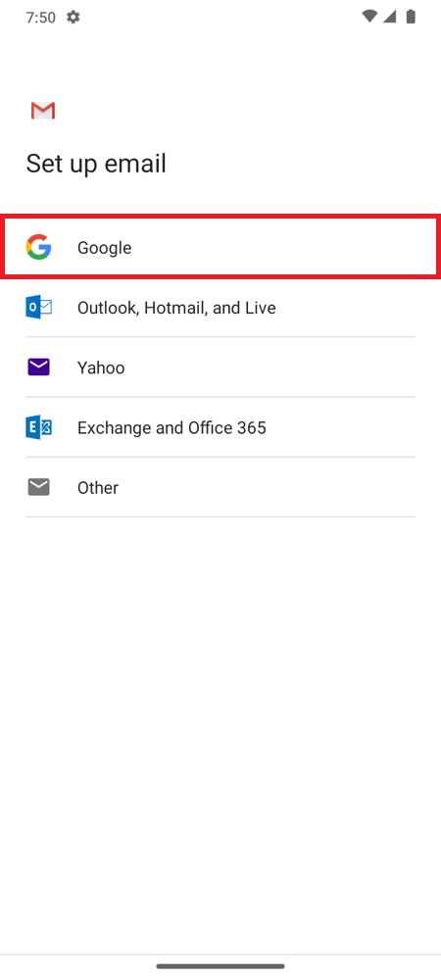Tap the Wi-Fi status icon
The height and width of the screenshot is (980, 441).
[x=369, y=17]
